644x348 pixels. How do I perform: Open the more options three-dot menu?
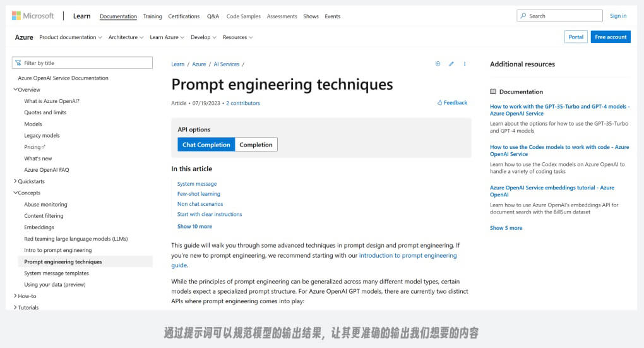[x=465, y=64]
